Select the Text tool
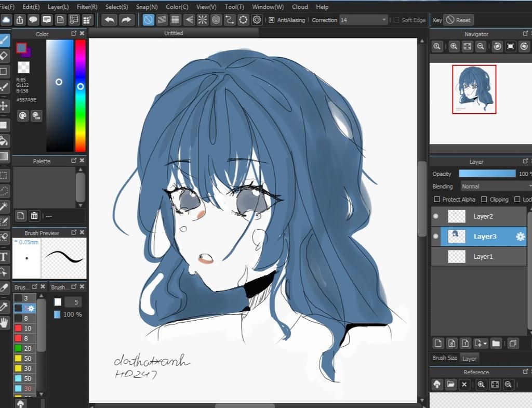 [x=4, y=256]
